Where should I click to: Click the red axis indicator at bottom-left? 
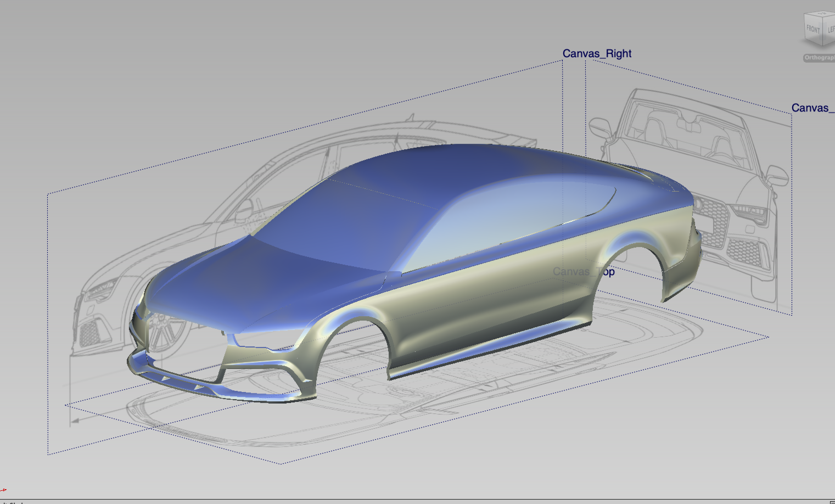click(3, 490)
